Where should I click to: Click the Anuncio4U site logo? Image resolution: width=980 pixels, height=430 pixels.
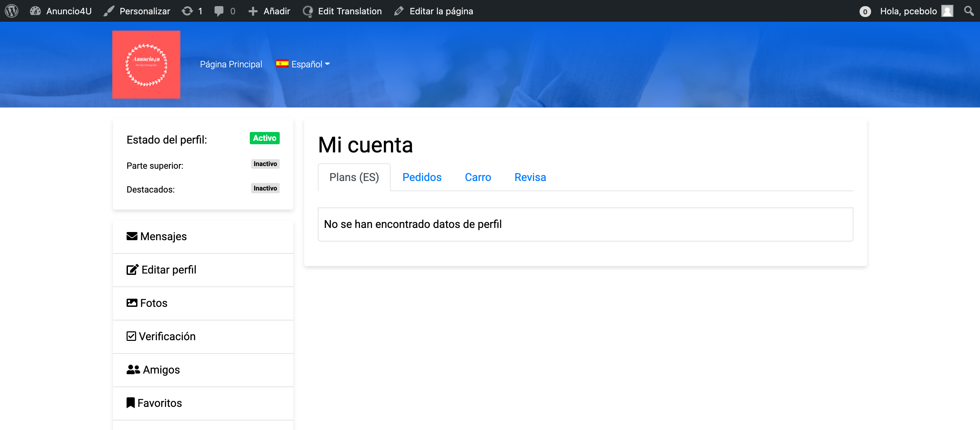click(x=146, y=65)
